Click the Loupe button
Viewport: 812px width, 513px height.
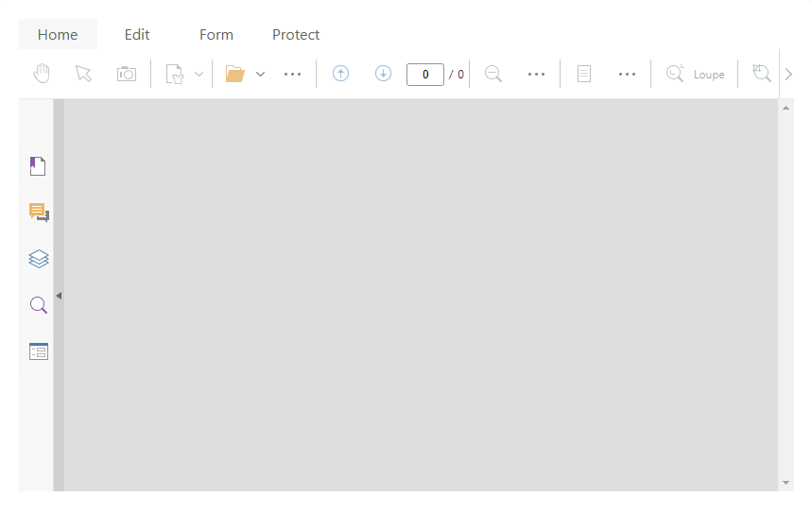(x=696, y=74)
